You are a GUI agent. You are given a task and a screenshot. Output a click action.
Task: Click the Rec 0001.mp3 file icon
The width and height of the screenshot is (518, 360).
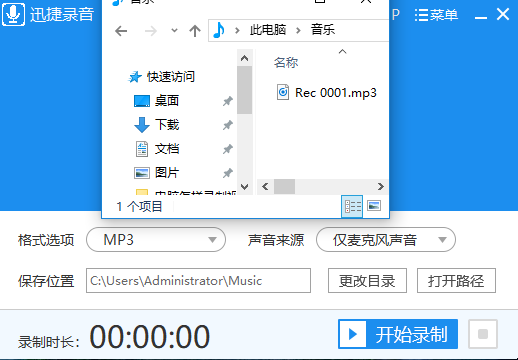pyautogui.click(x=283, y=92)
